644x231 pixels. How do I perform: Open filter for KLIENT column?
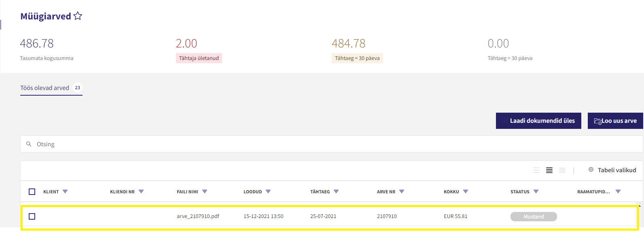pos(65,191)
